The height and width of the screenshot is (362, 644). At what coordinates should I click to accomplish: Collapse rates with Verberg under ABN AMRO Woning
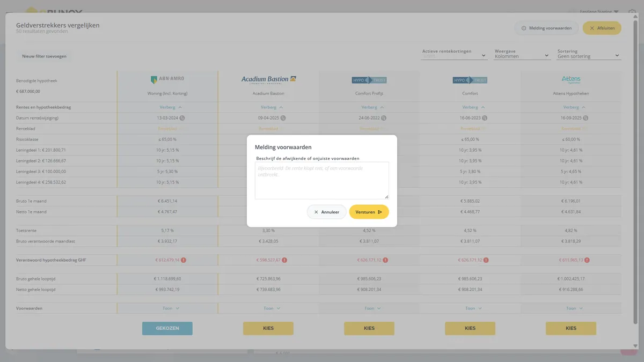point(171,107)
